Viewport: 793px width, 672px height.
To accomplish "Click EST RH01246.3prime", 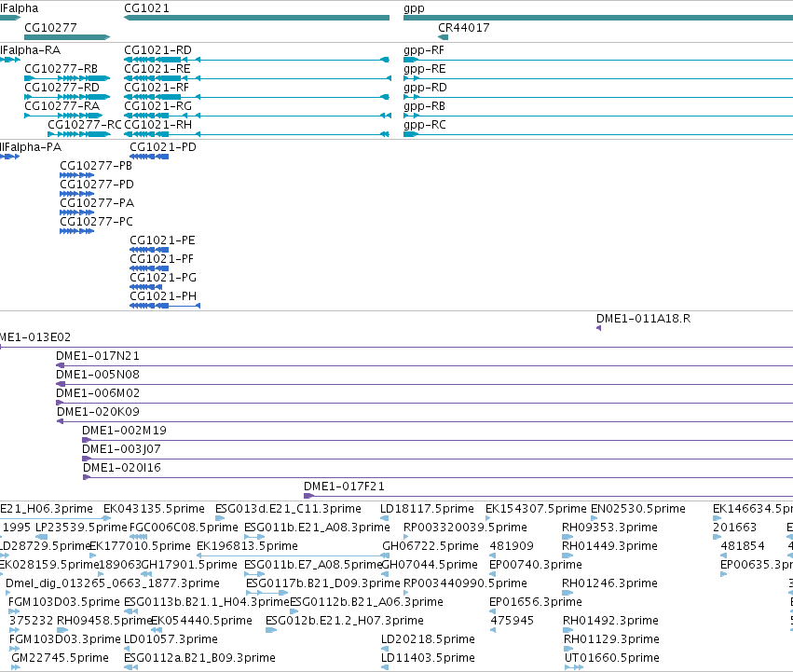I will click(567, 593).
